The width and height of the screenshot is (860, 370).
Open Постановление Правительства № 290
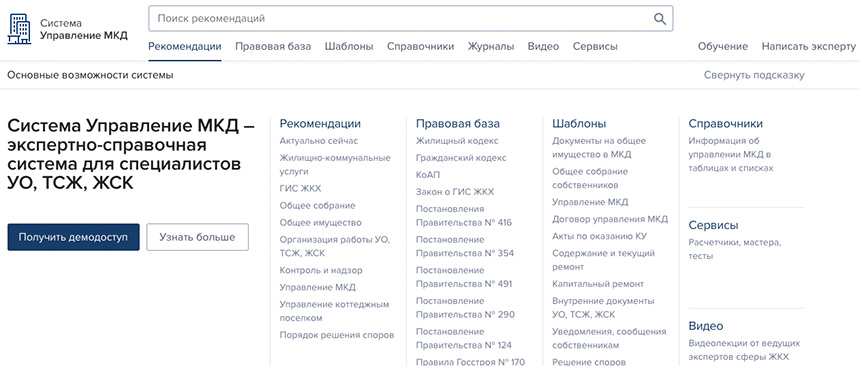tap(465, 308)
